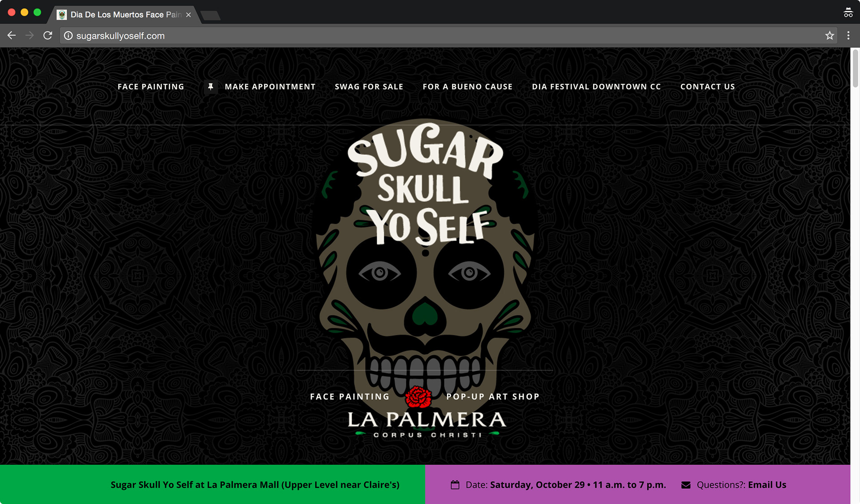Reload the page with the refresh icon
This screenshot has height=504, width=860.
pos(48,35)
